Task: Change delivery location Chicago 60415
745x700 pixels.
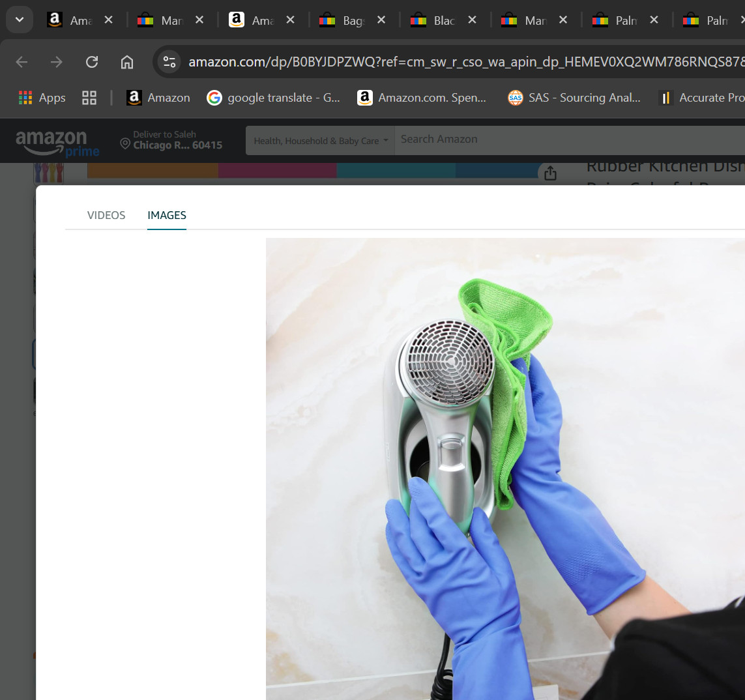Action: (x=171, y=140)
